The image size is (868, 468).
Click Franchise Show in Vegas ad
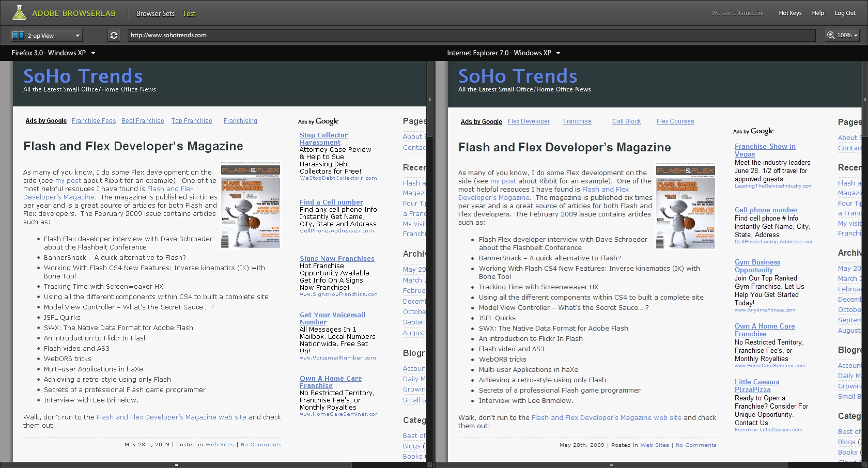(x=765, y=150)
